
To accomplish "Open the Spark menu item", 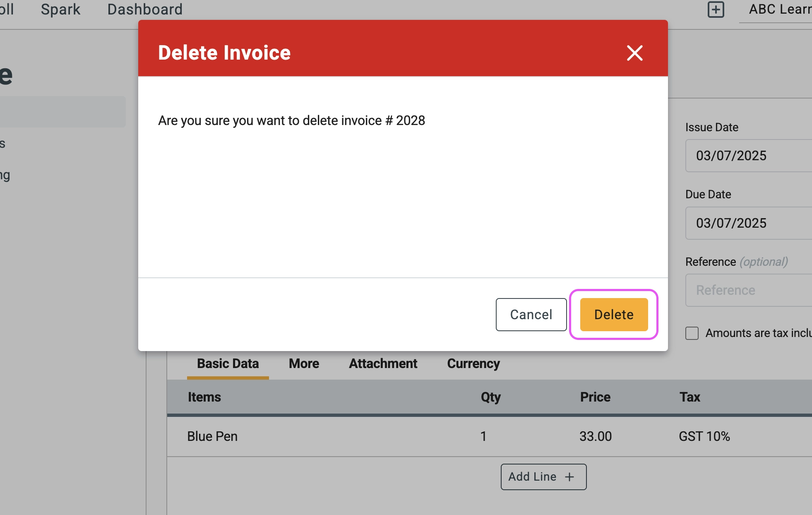I will (60, 9).
